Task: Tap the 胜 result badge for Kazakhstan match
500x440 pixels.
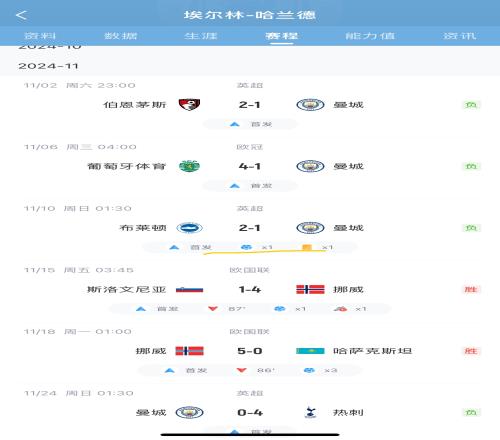Action: click(471, 351)
